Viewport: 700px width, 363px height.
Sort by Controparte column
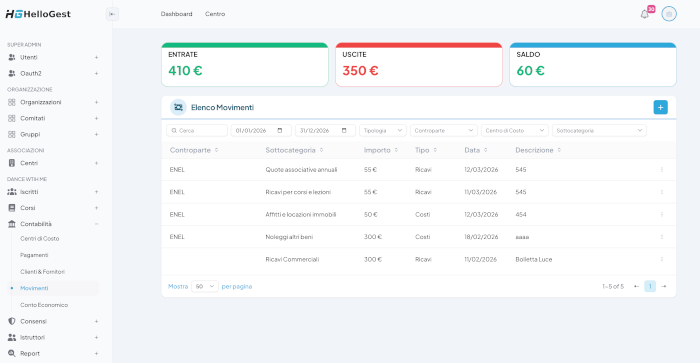217,150
